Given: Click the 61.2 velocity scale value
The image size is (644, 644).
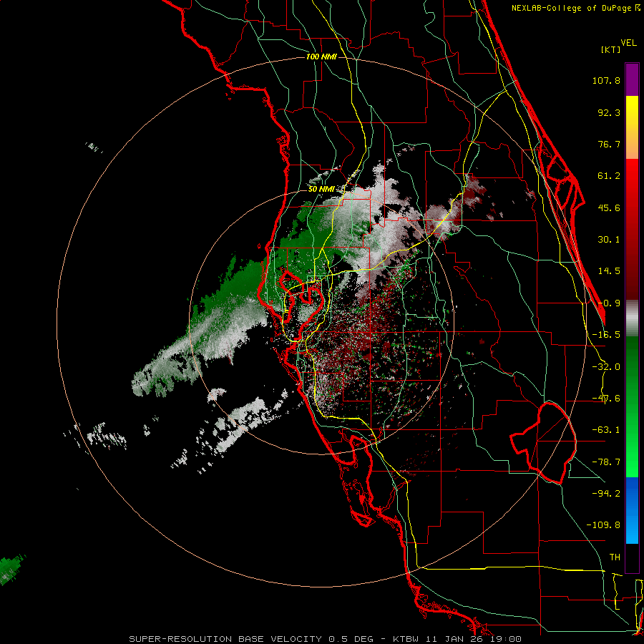Looking at the screenshot, I should coord(609,176).
